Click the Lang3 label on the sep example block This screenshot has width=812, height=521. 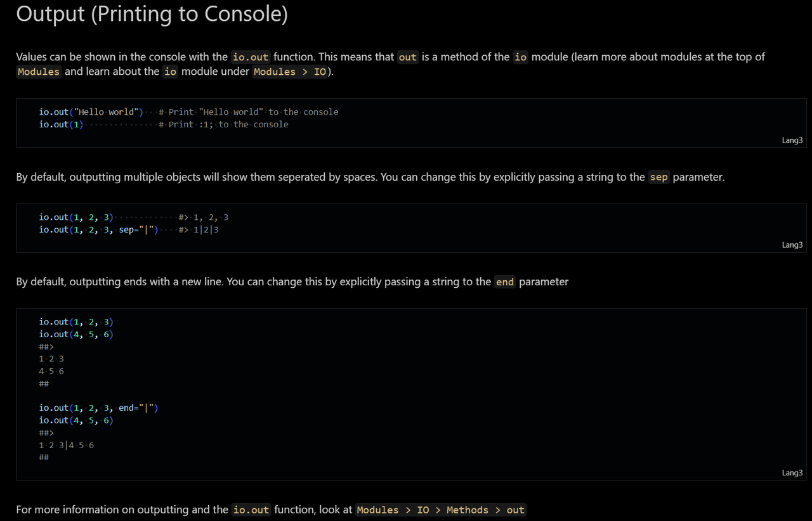792,245
